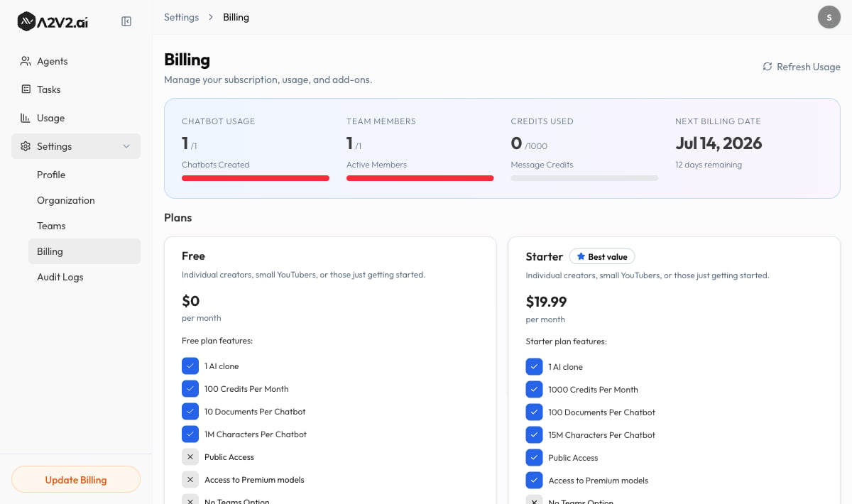Go to the Usage page
852x504 pixels.
point(76,118)
